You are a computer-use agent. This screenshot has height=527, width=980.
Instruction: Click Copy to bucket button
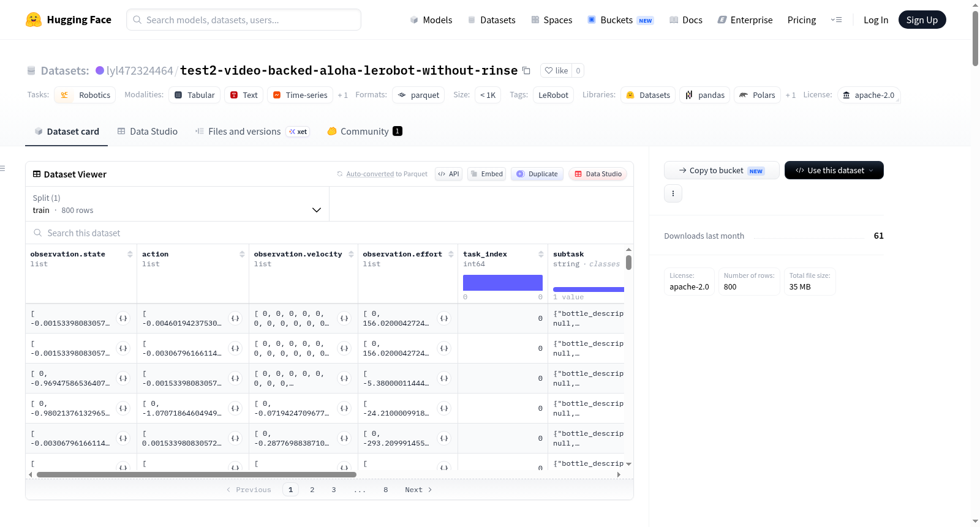pos(722,170)
